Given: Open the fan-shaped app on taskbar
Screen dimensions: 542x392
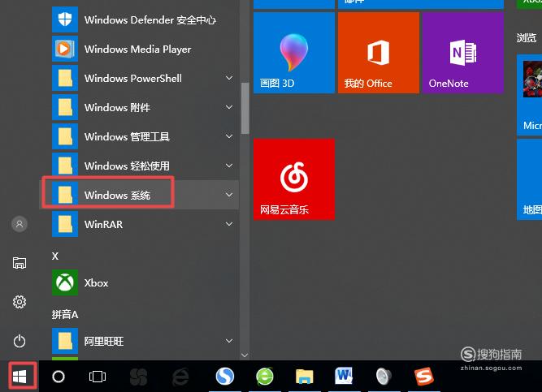Looking at the screenshot, I should 138,376.
